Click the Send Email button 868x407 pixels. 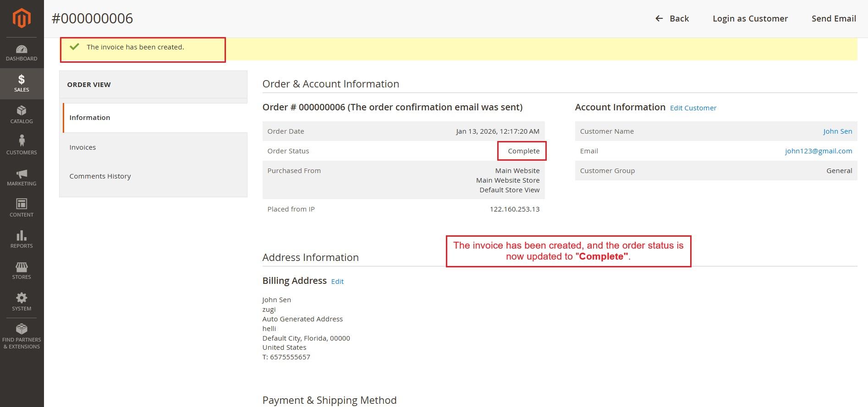pos(833,19)
